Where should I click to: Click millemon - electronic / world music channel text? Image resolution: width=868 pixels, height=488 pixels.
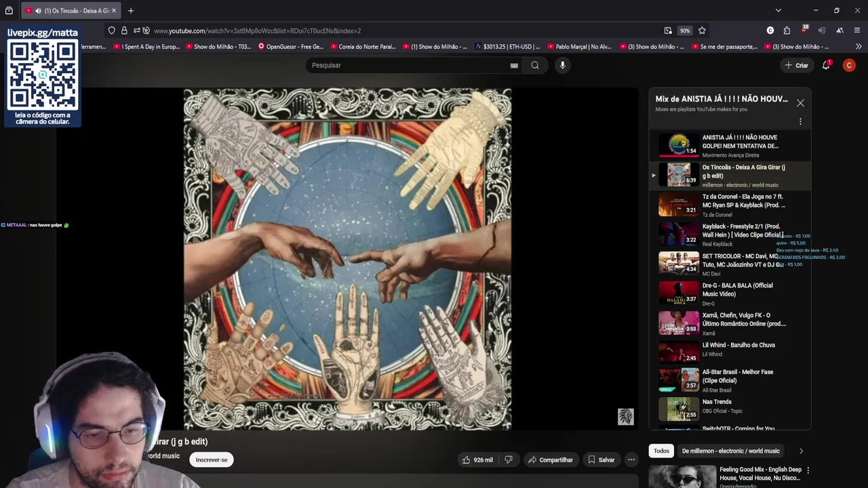741,185
